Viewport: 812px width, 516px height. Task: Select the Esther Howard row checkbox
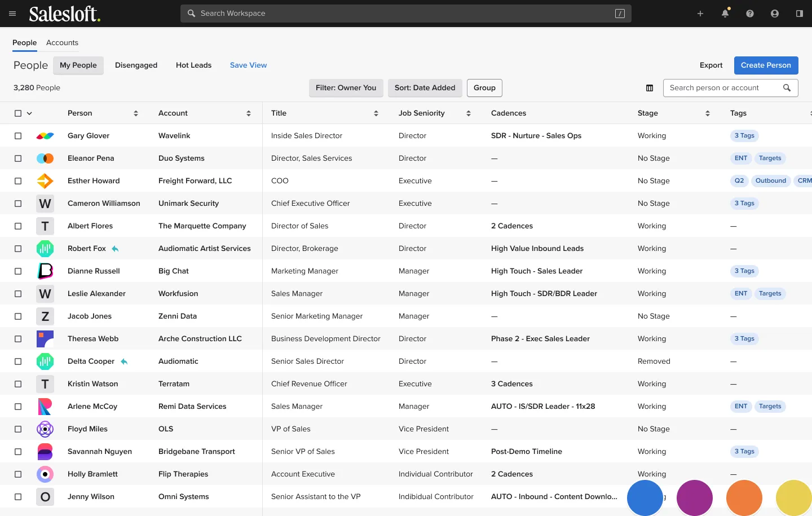tap(18, 181)
